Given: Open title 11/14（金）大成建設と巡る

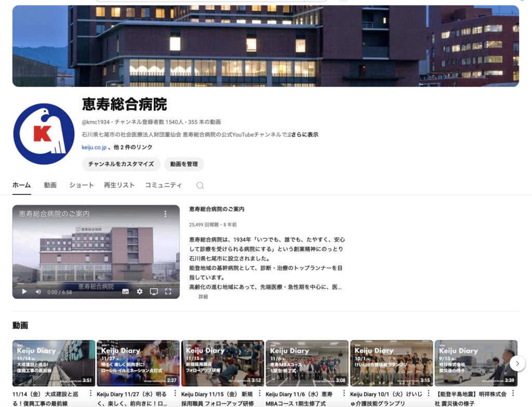Looking at the screenshot, I should (46, 399).
